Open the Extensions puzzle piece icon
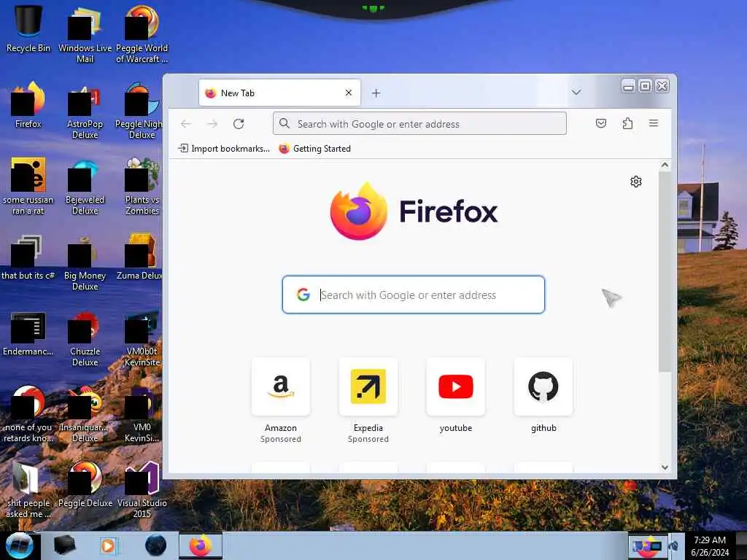The width and height of the screenshot is (747, 560). click(x=627, y=124)
